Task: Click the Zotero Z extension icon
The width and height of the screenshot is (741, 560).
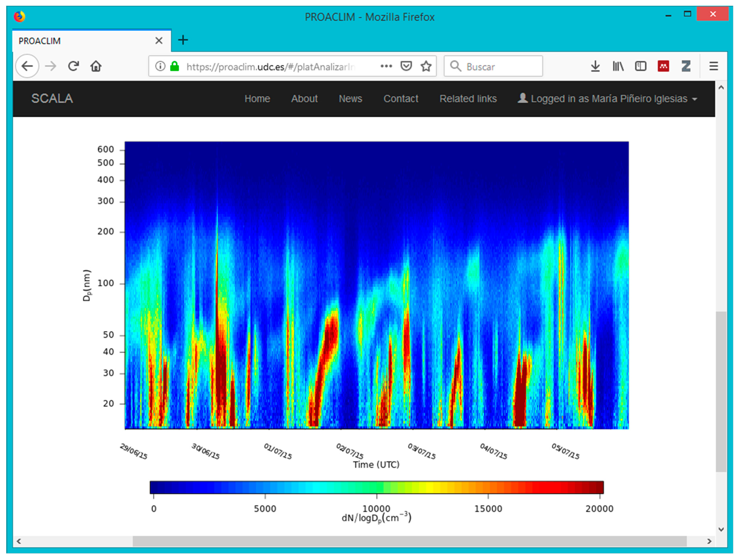Action: pos(686,66)
